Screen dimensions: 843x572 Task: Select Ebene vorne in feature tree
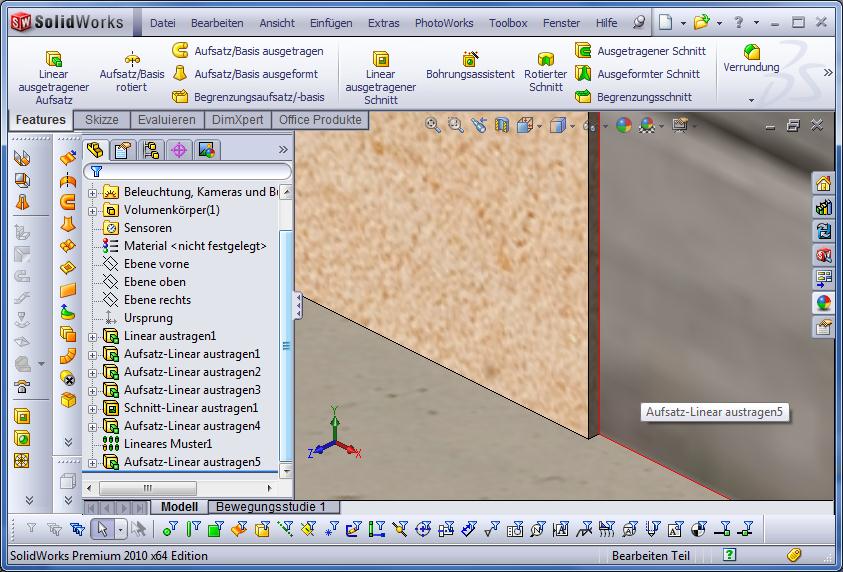pos(156,264)
